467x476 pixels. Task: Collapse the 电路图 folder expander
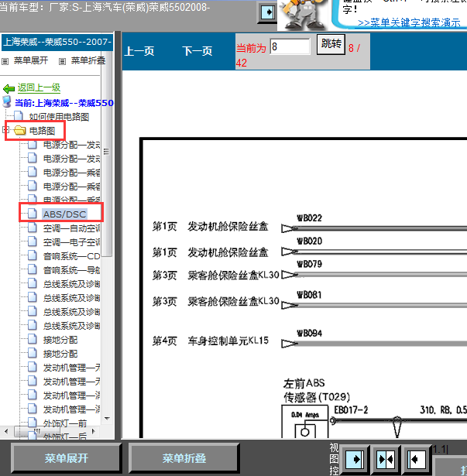pyautogui.click(x=5, y=130)
